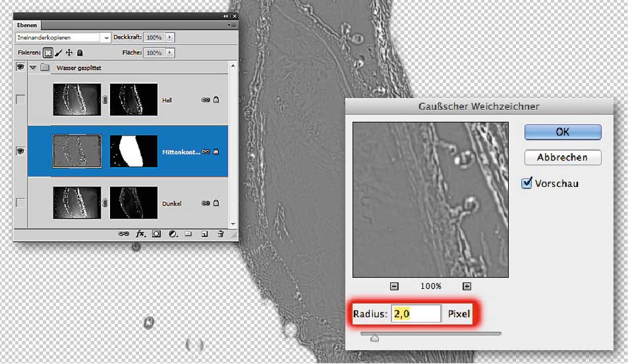
Task: Click the '100%' preview zoom value
Action: pos(430,286)
